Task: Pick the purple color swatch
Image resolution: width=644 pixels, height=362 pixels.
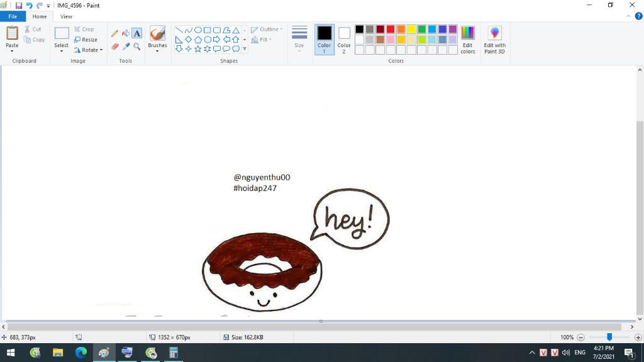Action: pos(453,29)
